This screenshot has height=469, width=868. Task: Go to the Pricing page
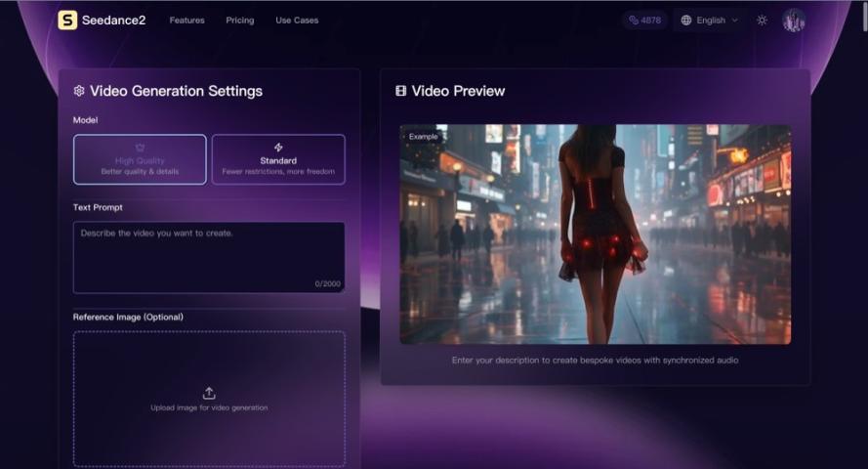(x=239, y=21)
